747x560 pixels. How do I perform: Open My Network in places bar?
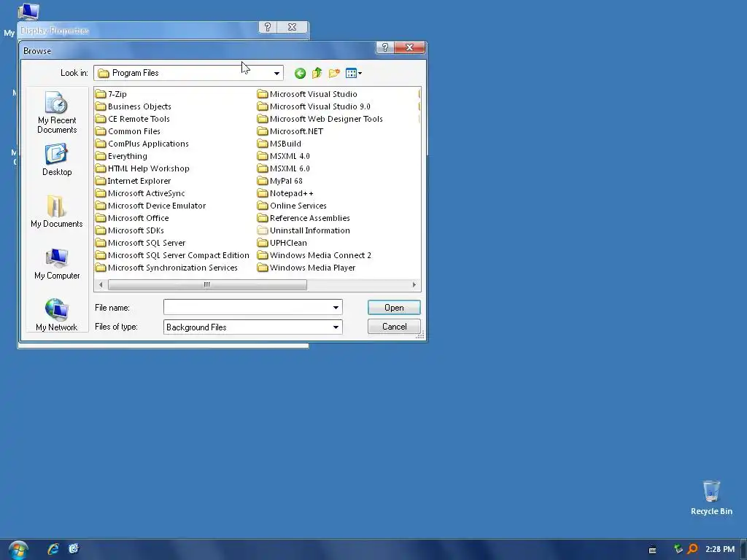(x=57, y=315)
